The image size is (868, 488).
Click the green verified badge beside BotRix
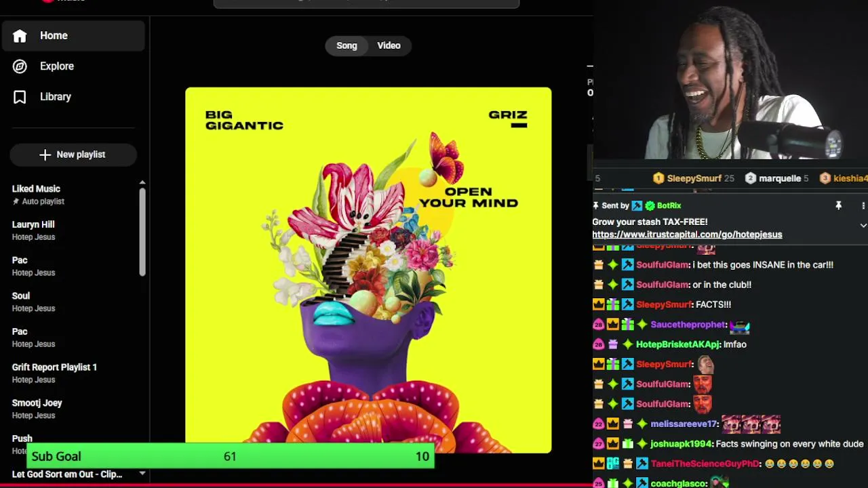(x=650, y=205)
